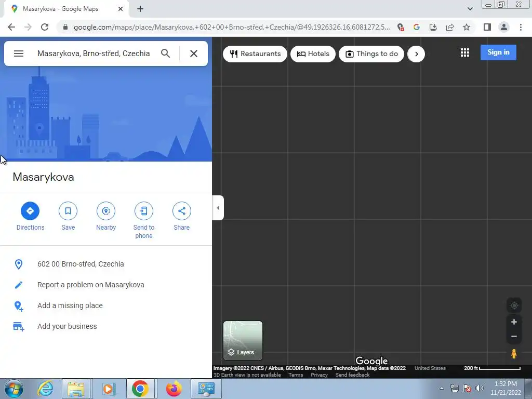Viewport: 532px width, 399px height.
Task: Share this place via Share icon
Action: (181, 211)
